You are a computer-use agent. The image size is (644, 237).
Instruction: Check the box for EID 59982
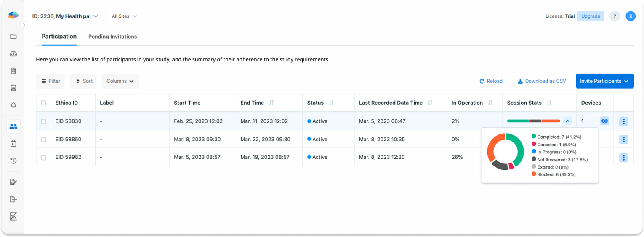pyautogui.click(x=43, y=158)
